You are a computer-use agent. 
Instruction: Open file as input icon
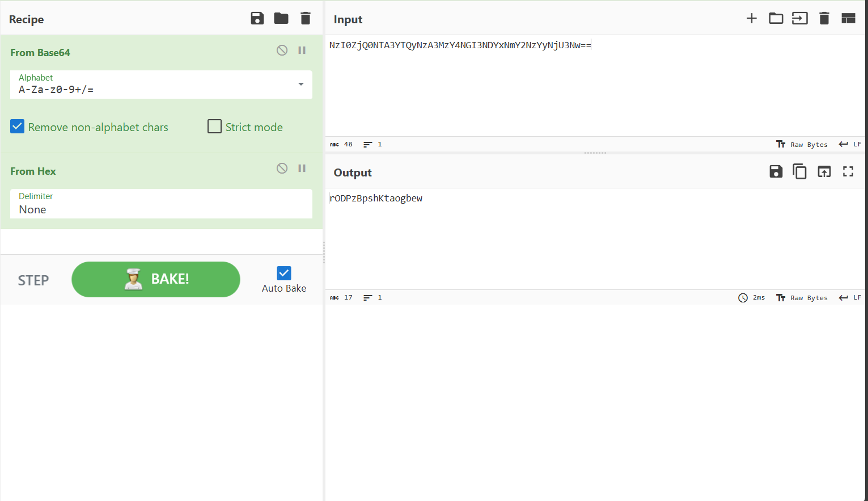799,19
